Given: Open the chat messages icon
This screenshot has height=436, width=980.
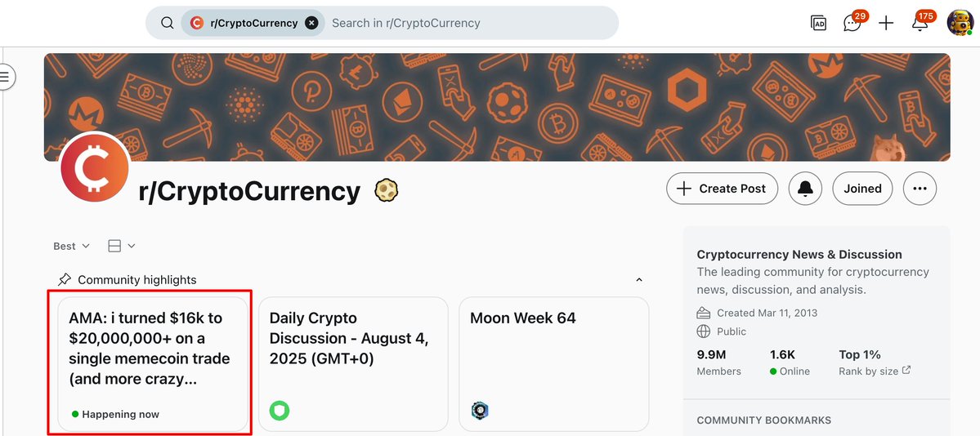Looking at the screenshot, I should coord(852,23).
